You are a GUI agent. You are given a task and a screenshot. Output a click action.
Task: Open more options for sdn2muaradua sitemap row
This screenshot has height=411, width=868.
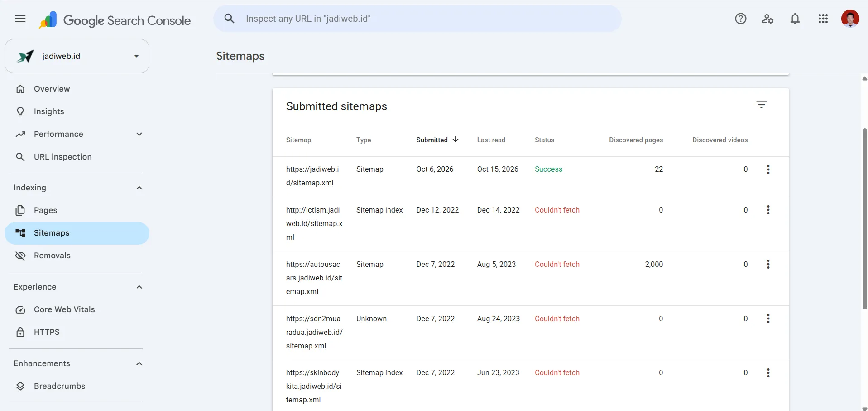click(768, 319)
